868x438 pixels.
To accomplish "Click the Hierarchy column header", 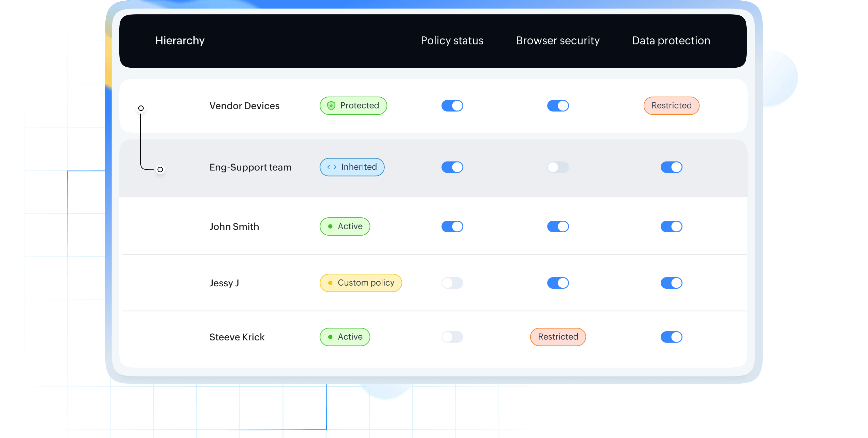I will click(180, 40).
